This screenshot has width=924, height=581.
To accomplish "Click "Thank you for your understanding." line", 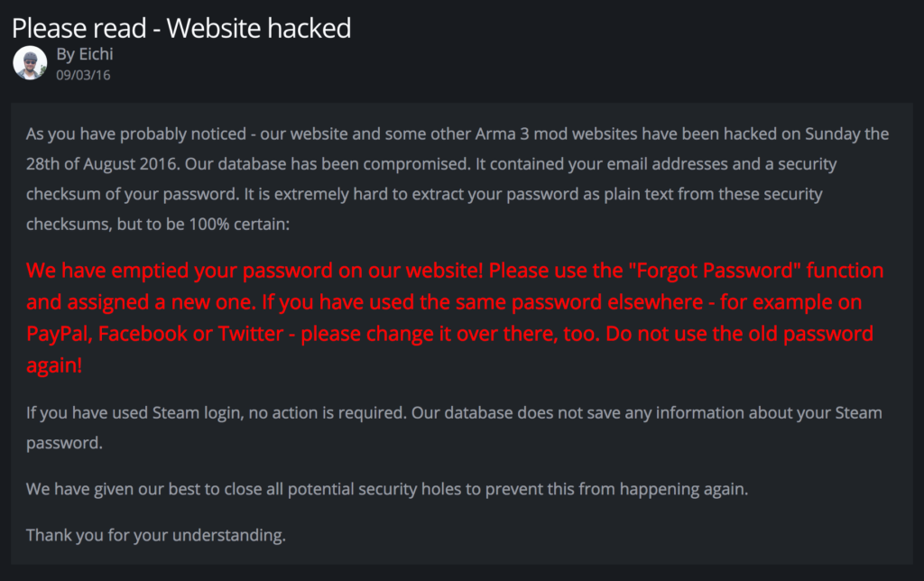I will (x=156, y=535).
